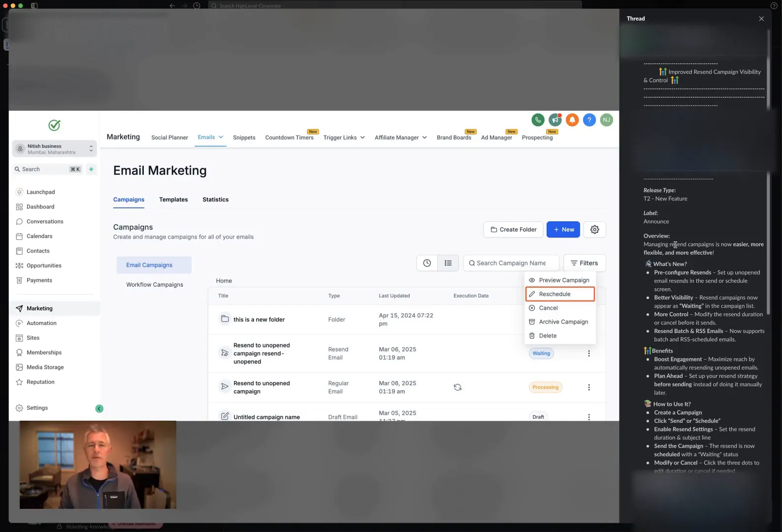This screenshot has width=782, height=532.
Task: Click the blue help question mark icon
Action: (x=589, y=120)
